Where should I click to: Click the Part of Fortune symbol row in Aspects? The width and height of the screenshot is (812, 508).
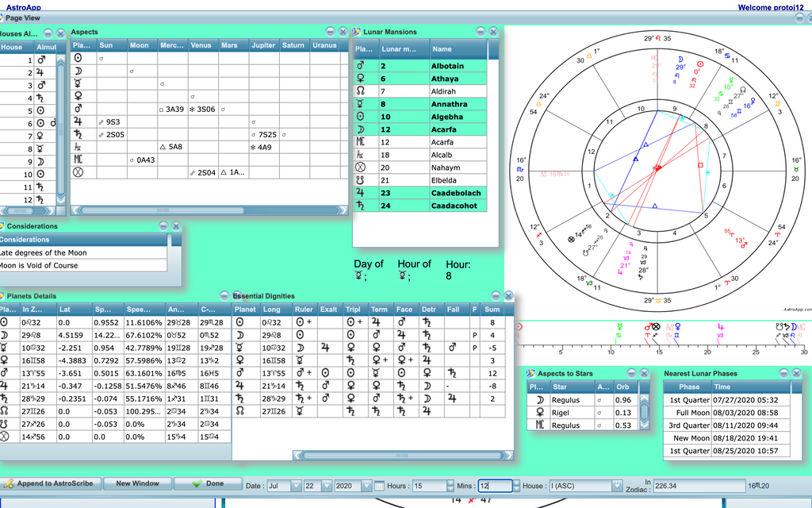pos(78,172)
